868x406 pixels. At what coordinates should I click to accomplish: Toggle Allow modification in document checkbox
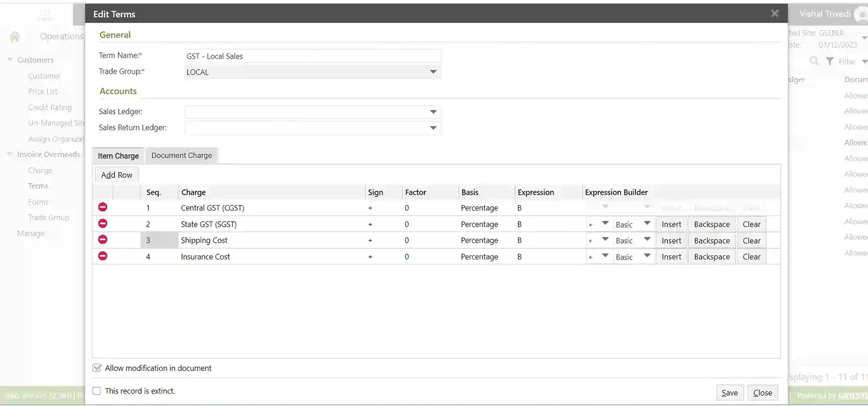click(97, 368)
